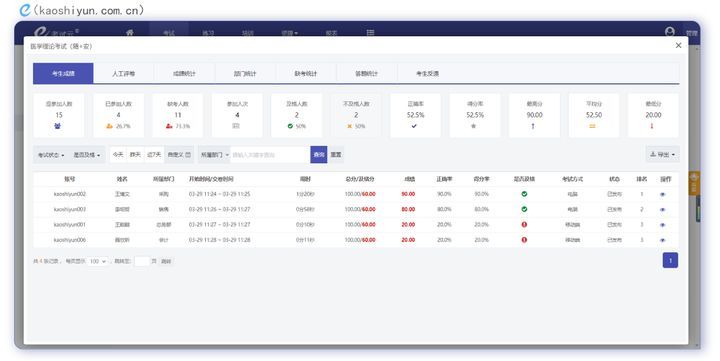Image resolution: width=720 pixels, height=361 pixels.
Task: Focus the jump-to-page number input
Action: (142, 261)
